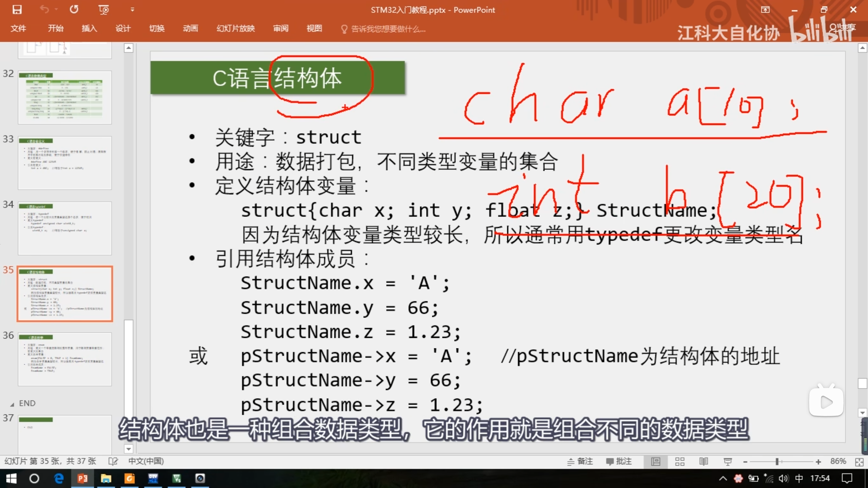Click the Redo/Repeat icon in title bar
The image size is (868, 488).
74,9
